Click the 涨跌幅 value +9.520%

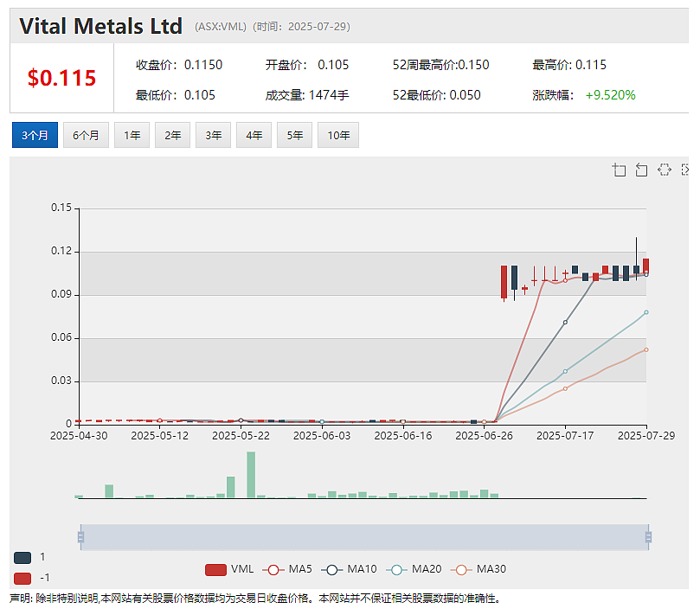[x=610, y=95]
